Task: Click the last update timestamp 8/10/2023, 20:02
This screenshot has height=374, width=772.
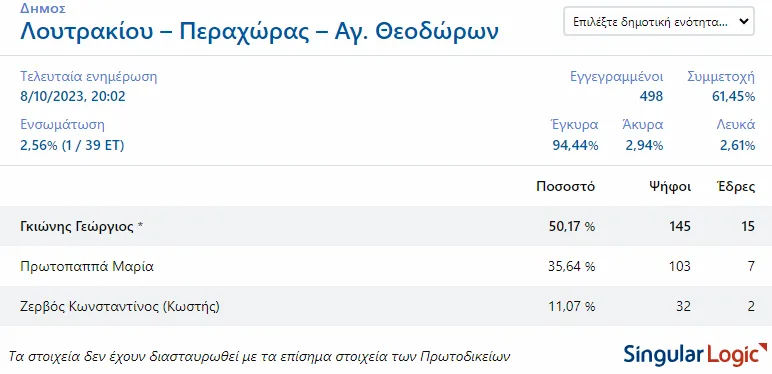Action: pyautogui.click(x=73, y=96)
